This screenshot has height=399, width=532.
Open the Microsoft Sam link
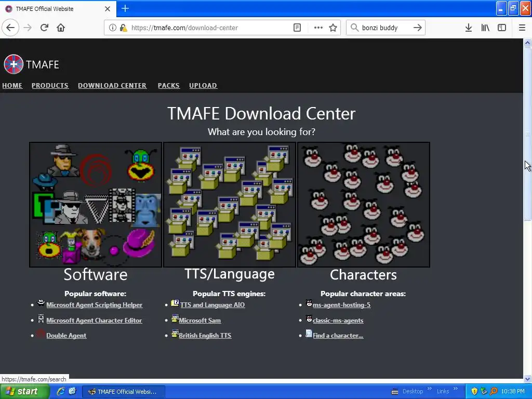(x=200, y=320)
